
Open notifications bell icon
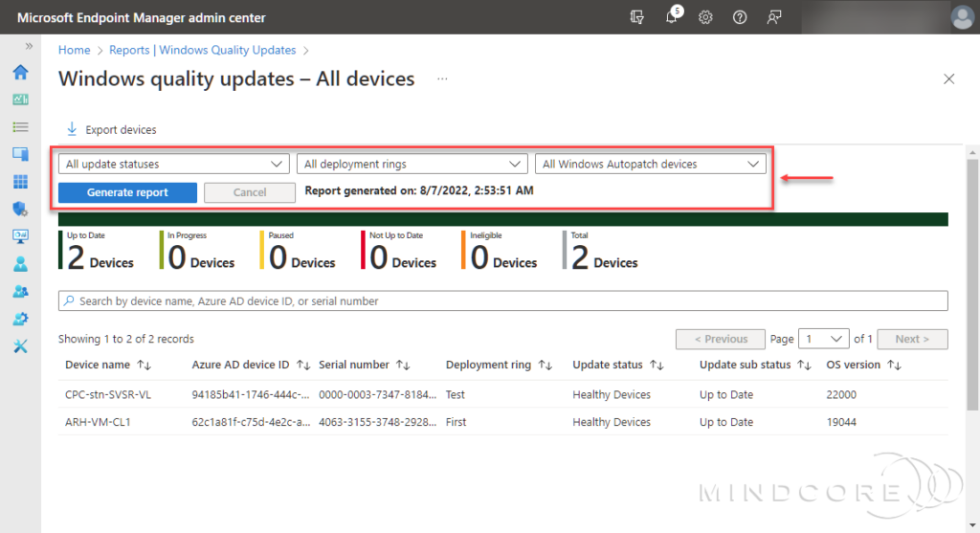672,16
